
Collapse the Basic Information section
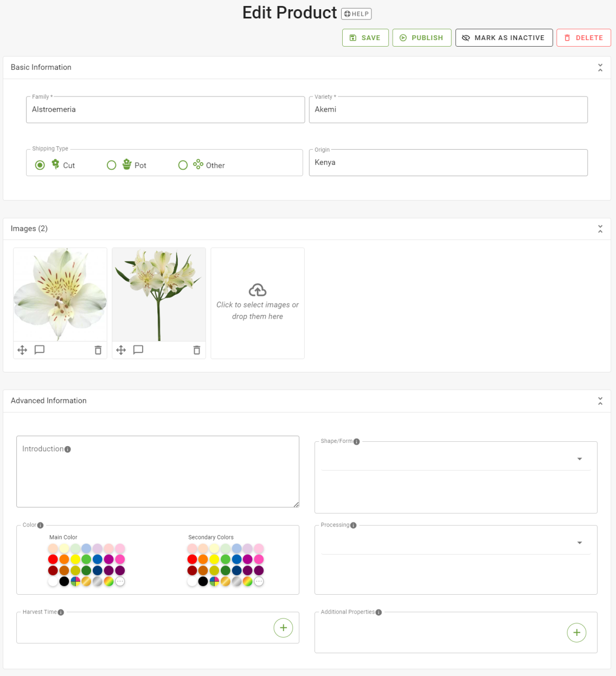point(600,68)
